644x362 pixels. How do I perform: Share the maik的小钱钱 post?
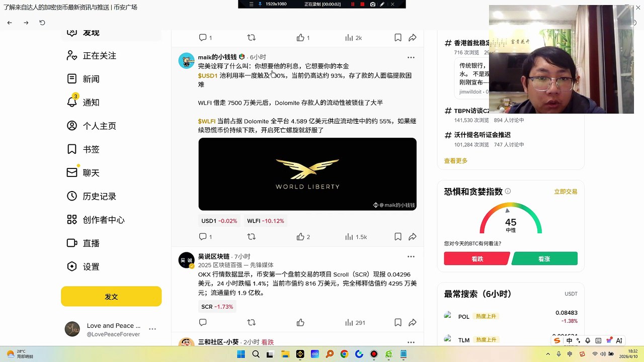(x=413, y=237)
